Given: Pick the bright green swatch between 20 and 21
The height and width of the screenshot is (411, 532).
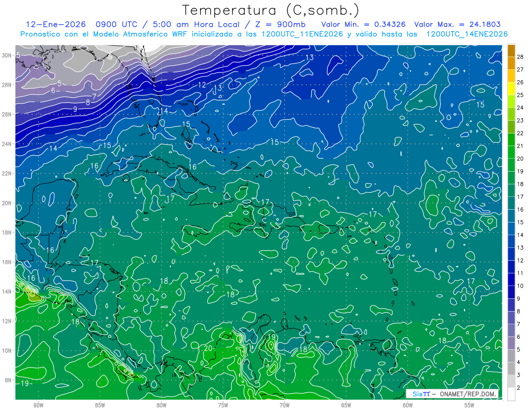Looking at the screenshot, I should 511,152.
